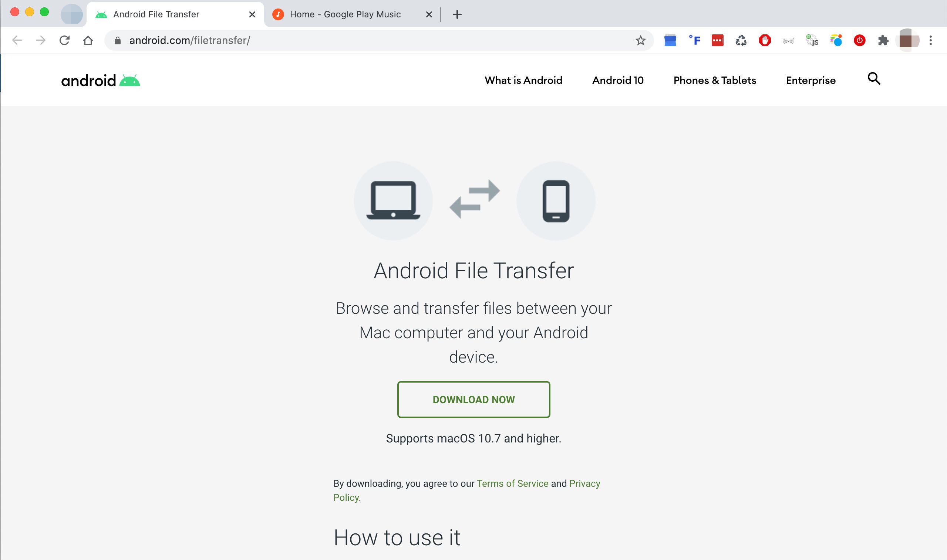Click the reload page icon in browser

tap(64, 40)
